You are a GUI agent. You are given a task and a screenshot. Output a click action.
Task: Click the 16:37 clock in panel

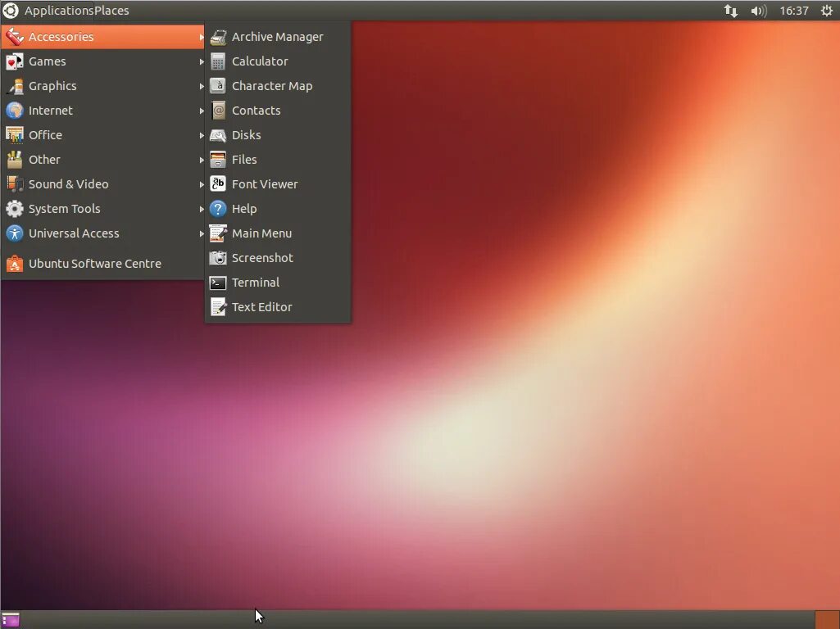pos(794,11)
